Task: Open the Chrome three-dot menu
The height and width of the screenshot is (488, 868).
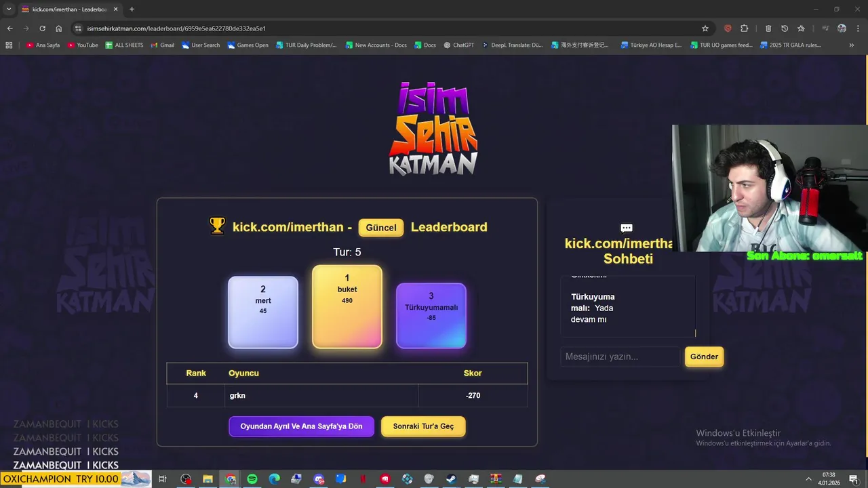Action: tap(858, 28)
